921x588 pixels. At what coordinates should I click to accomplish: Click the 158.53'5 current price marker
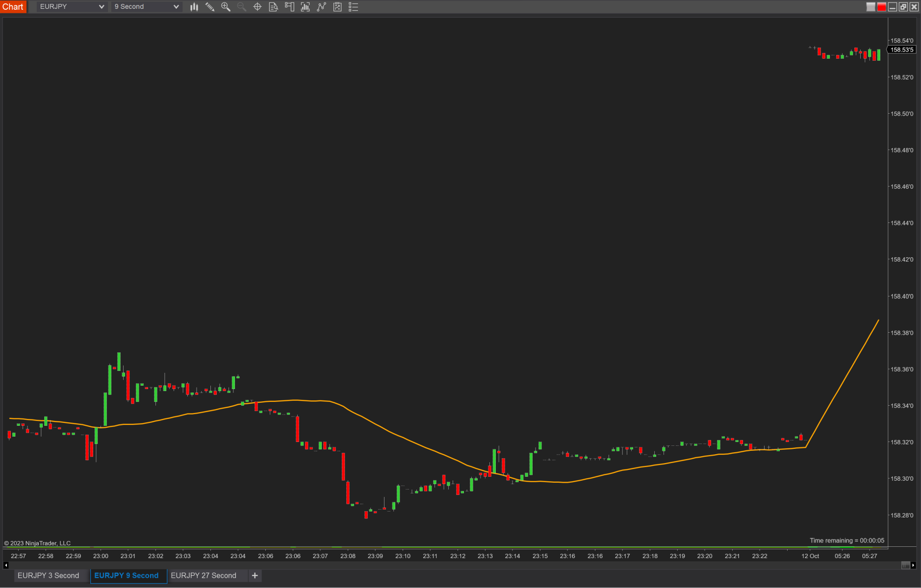coord(901,50)
